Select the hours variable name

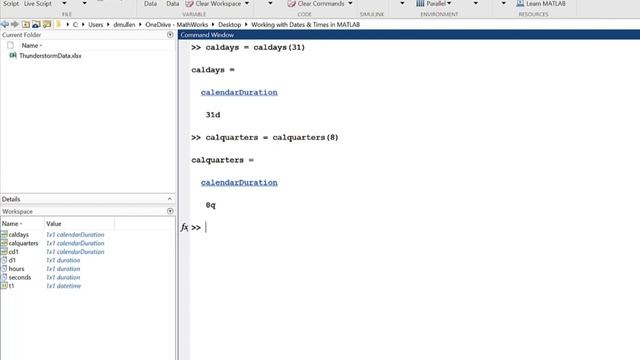16,269
